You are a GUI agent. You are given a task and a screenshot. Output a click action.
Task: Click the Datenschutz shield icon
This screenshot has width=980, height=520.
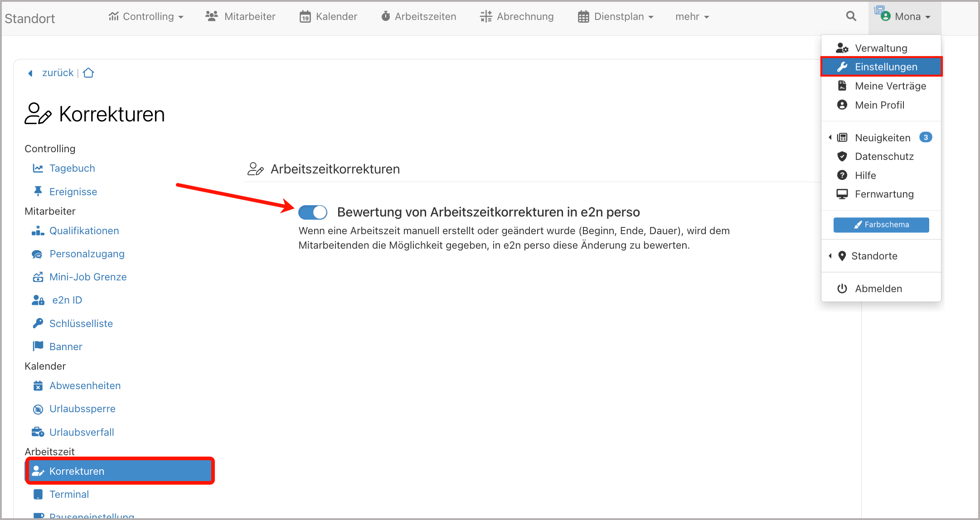842,156
